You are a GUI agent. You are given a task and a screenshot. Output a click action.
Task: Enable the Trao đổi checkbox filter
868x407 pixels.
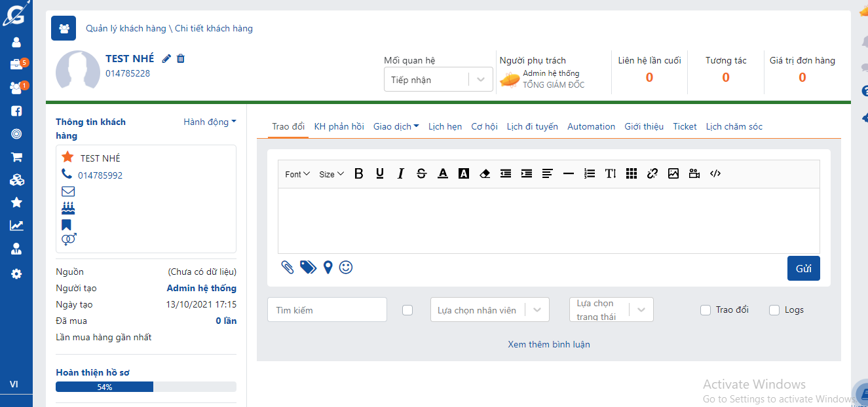706,310
